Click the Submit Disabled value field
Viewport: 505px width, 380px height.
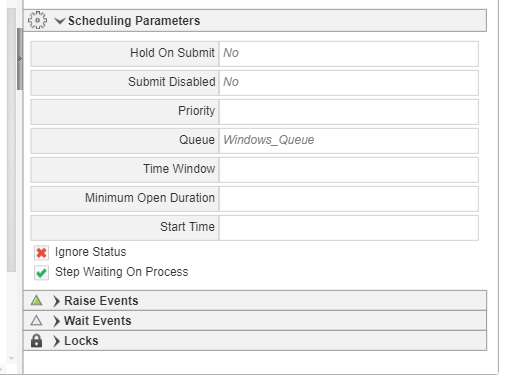pyautogui.click(x=349, y=82)
